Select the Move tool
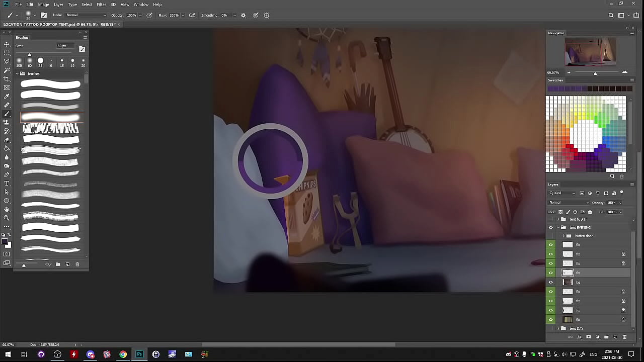Screen dimensions: 644x362 [x=7, y=44]
